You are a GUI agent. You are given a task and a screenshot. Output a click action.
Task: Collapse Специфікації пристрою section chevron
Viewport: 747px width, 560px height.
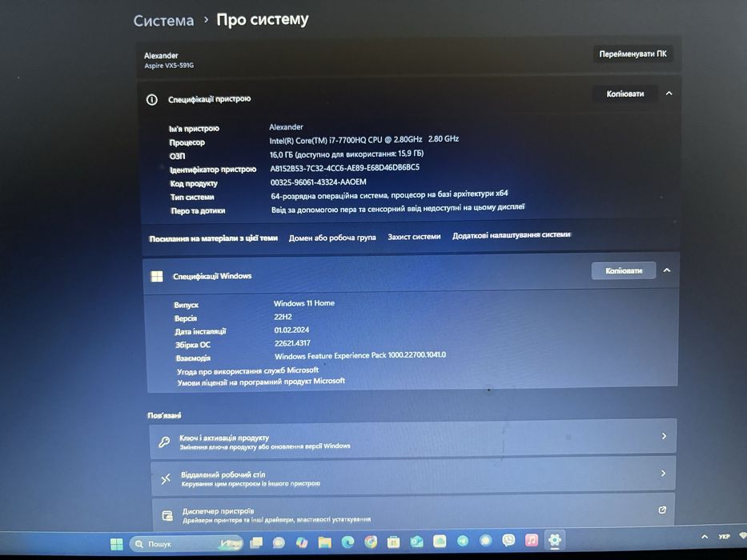coord(669,94)
